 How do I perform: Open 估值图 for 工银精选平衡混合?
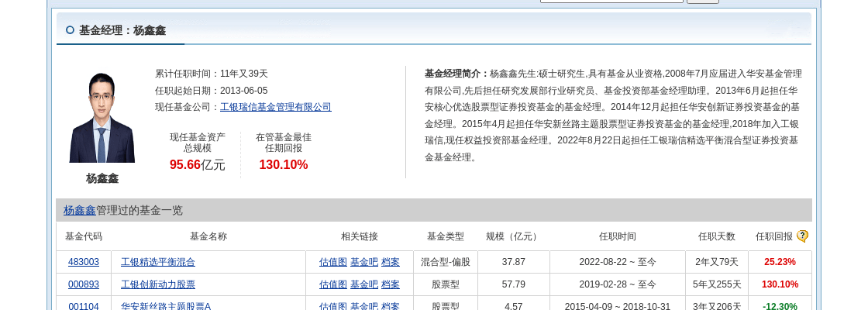click(332, 262)
